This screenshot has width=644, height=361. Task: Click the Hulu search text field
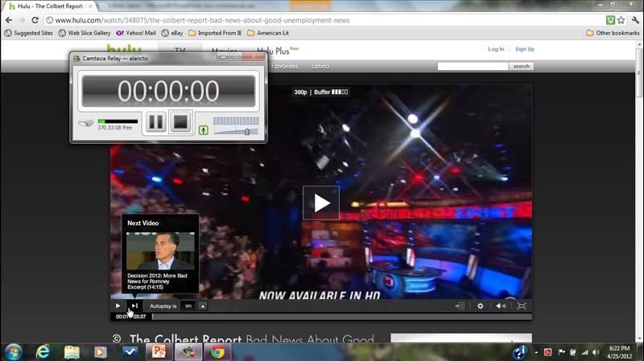click(473, 66)
